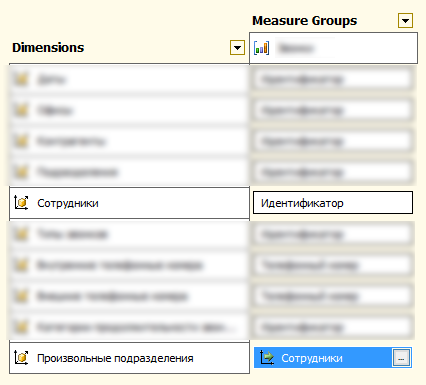Click blurred dimension icon directly above Сотрудники row
The height and width of the screenshot is (385, 426).
point(21,172)
